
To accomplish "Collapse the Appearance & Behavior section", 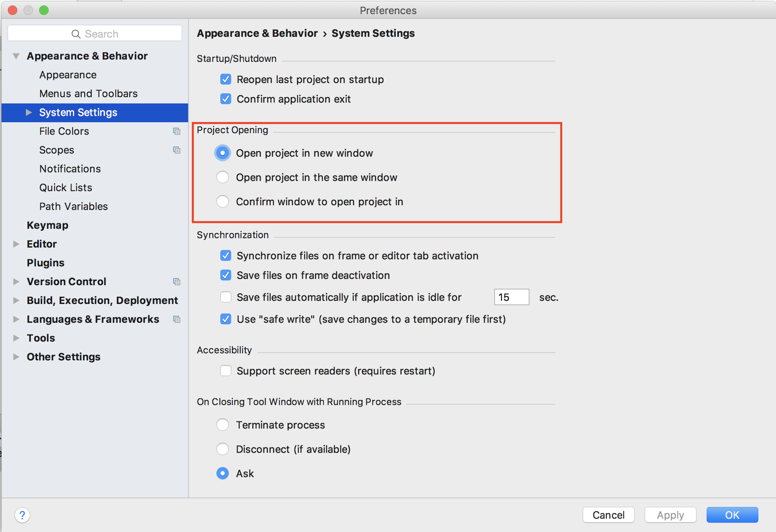I will (16, 56).
